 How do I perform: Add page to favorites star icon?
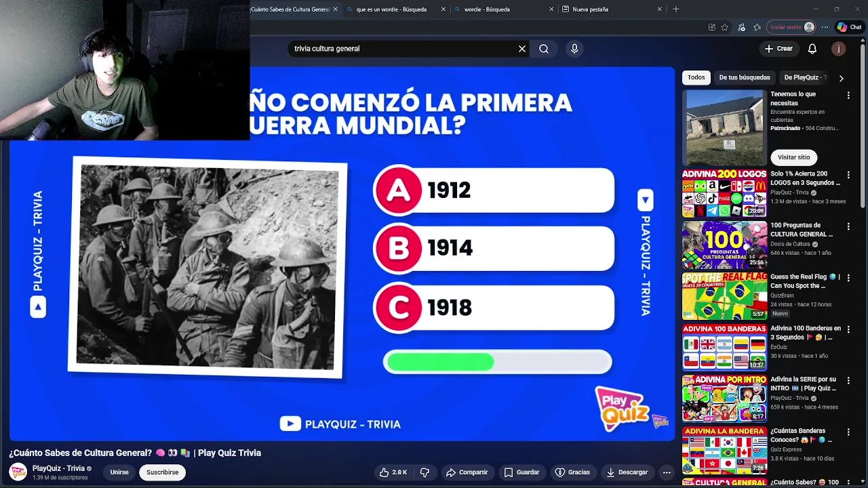(725, 27)
